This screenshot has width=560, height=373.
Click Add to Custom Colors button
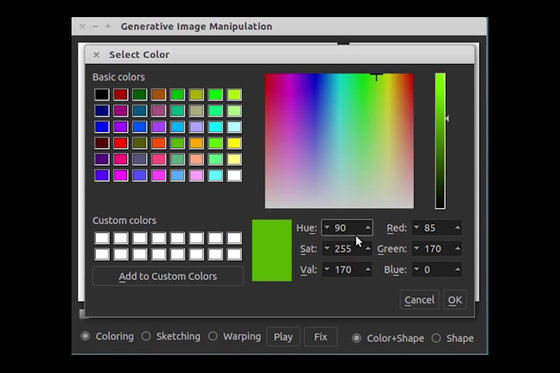pyautogui.click(x=168, y=276)
